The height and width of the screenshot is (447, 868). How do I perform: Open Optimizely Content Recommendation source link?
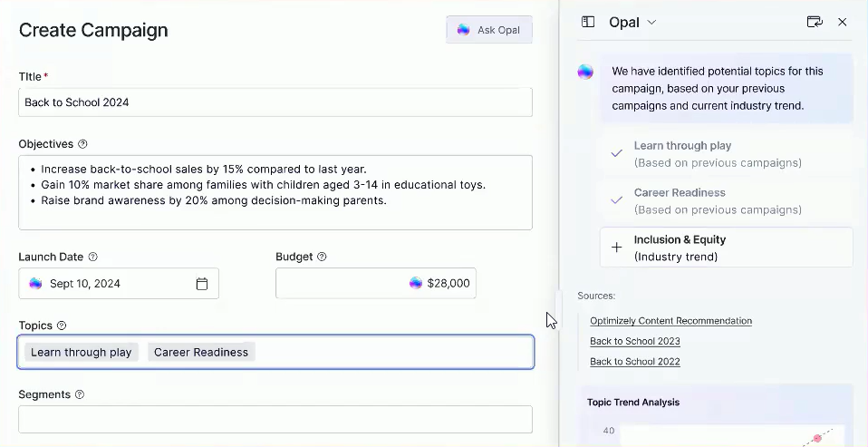[x=670, y=321]
